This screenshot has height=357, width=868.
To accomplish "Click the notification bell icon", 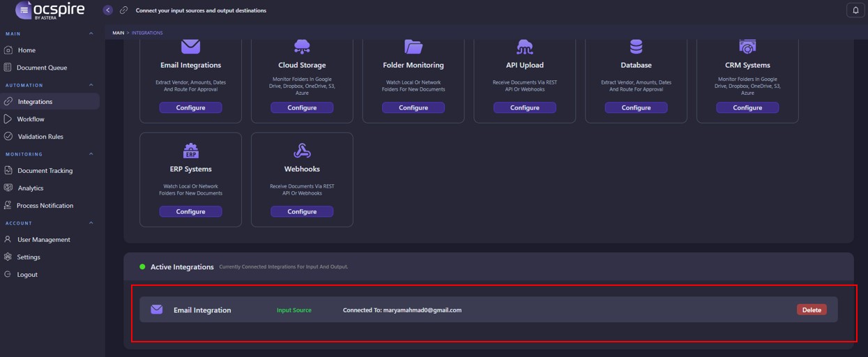I will point(855,10).
